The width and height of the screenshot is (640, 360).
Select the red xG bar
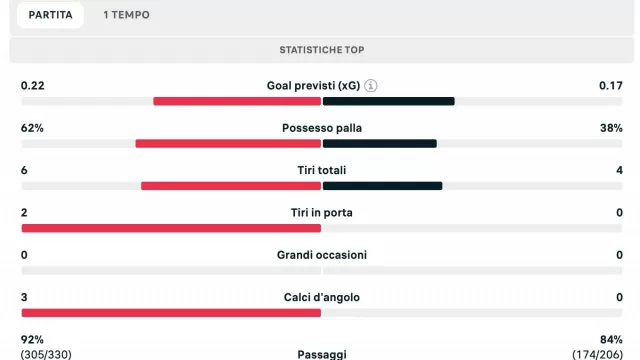[237, 101]
